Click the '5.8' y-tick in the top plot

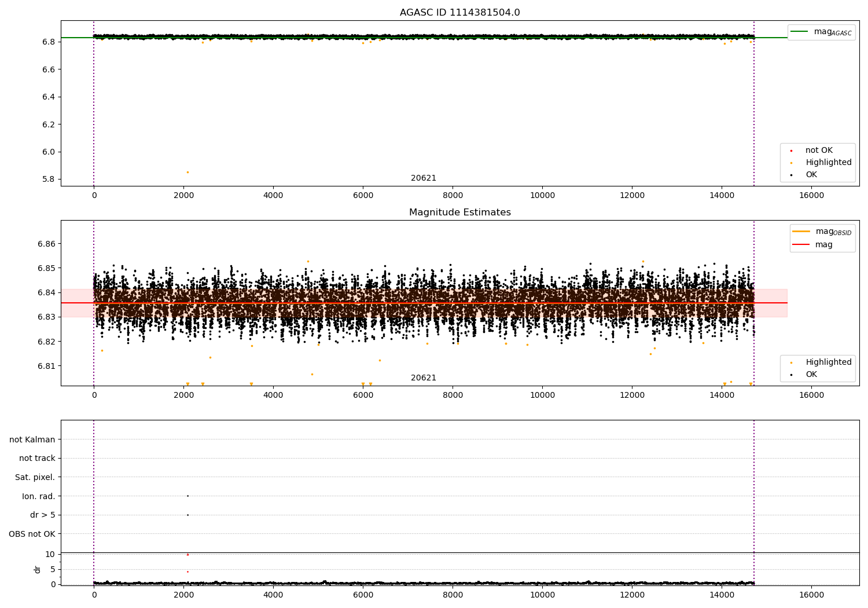pyautogui.click(x=49, y=179)
